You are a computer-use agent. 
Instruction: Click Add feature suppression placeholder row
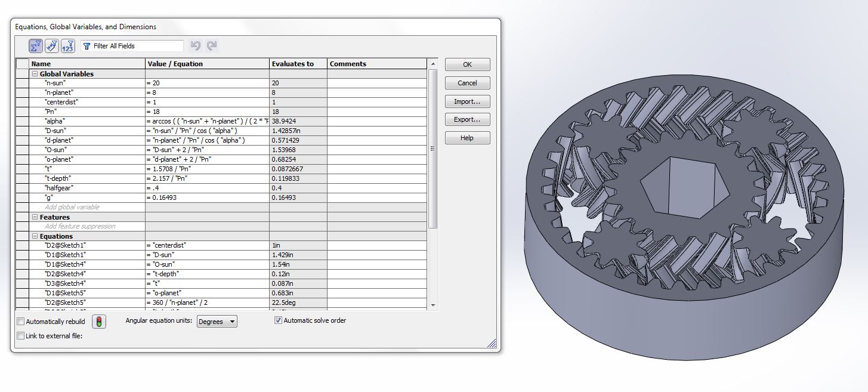(87, 226)
